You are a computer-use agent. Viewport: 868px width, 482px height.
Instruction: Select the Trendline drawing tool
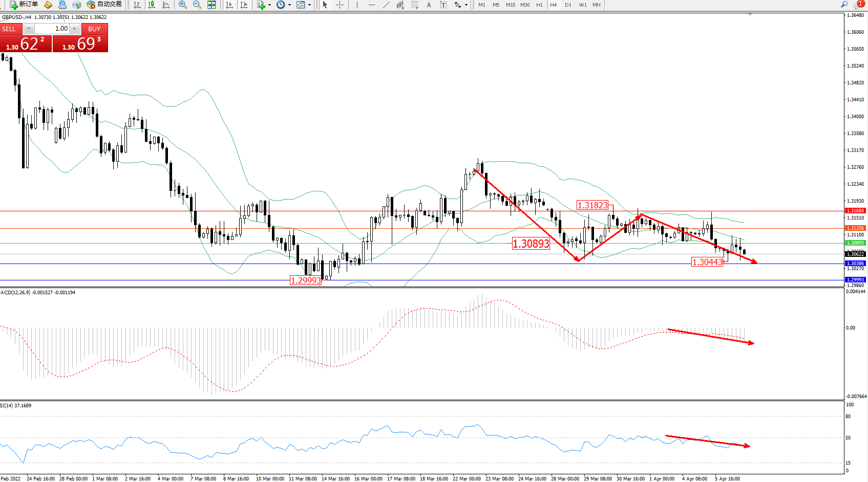(x=386, y=5)
